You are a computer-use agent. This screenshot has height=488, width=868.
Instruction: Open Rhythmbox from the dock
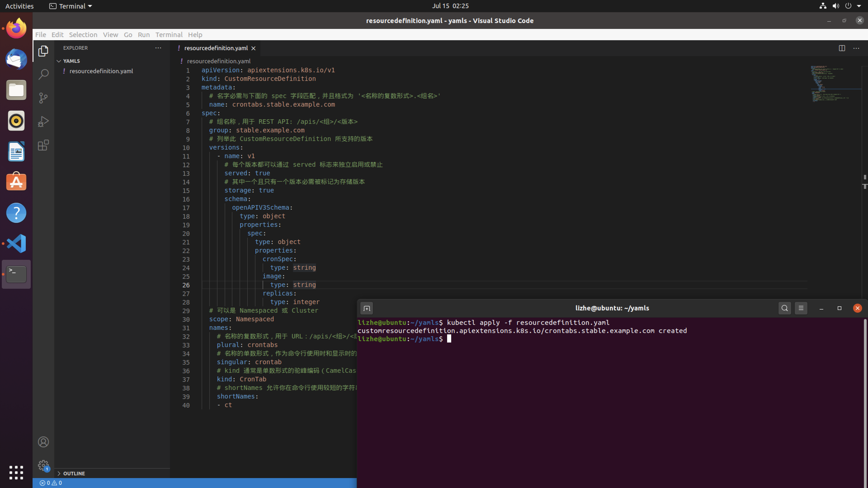pos(16,121)
